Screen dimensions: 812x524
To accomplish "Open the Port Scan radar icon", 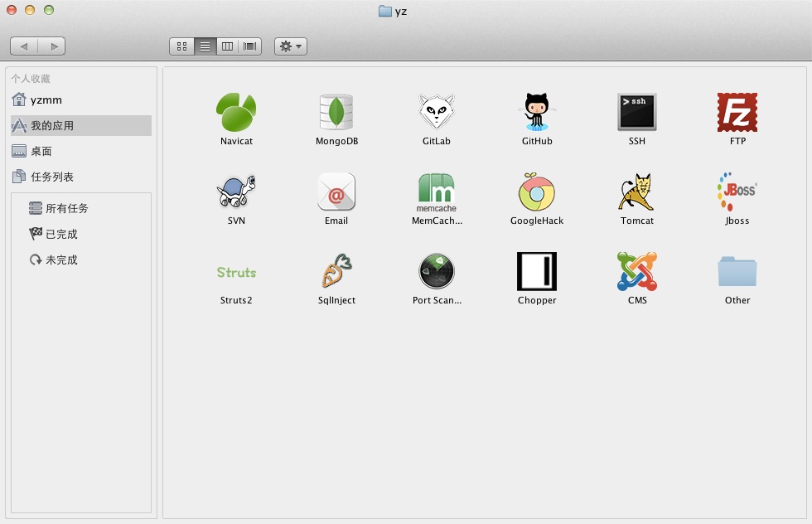I will [x=437, y=271].
